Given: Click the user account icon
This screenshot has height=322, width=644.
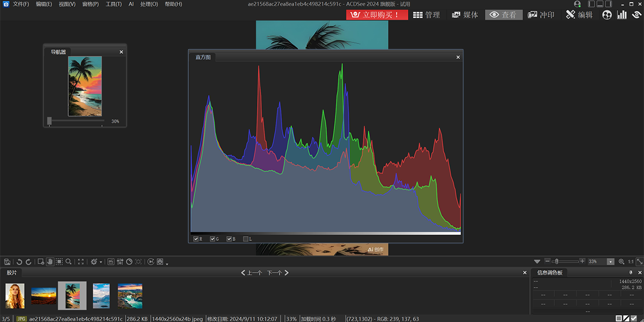Looking at the screenshot, I should click(577, 4).
